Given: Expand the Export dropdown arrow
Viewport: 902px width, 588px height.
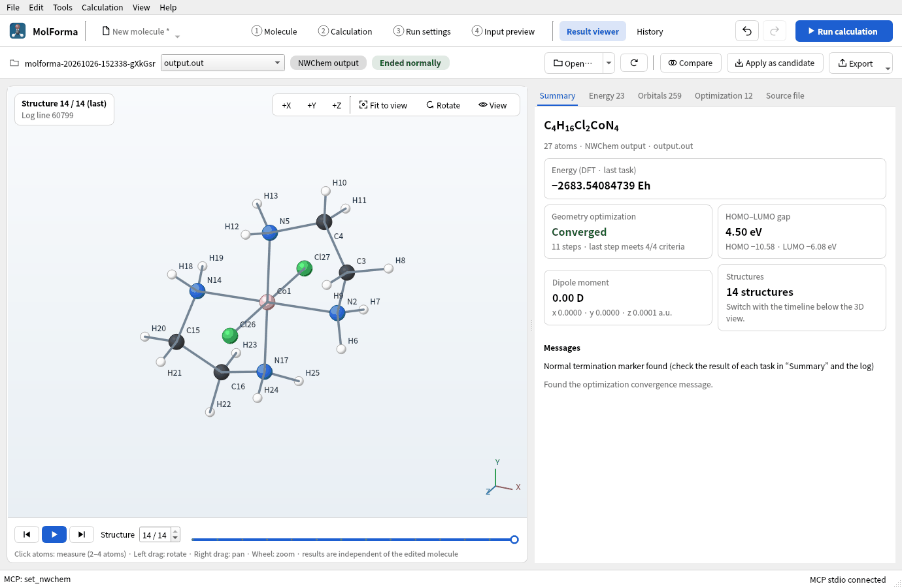Looking at the screenshot, I should pos(888,68).
